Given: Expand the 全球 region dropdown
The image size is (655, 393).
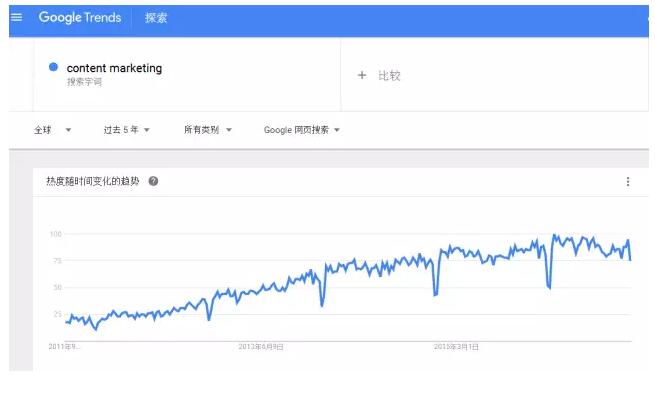Looking at the screenshot, I should pos(52,130).
